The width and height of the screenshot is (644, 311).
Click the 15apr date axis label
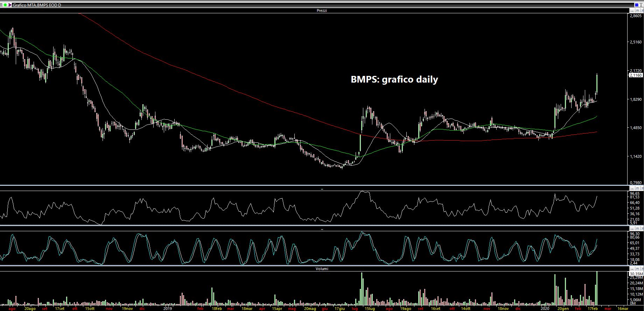point(276,309)
